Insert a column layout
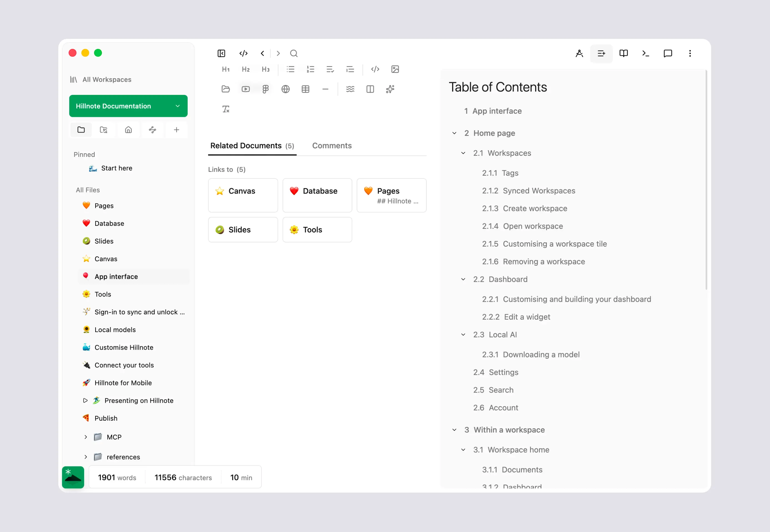The image size is (770, 532). 370,89
